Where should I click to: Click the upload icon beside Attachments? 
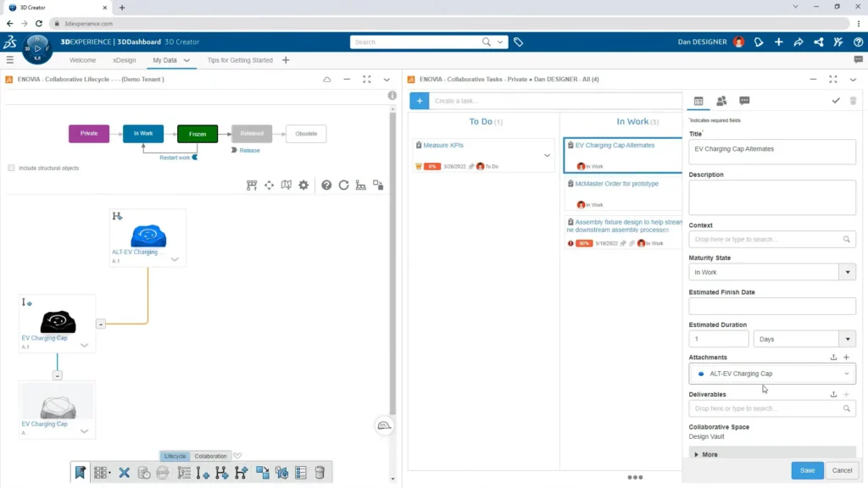click(x=834, y=358)
